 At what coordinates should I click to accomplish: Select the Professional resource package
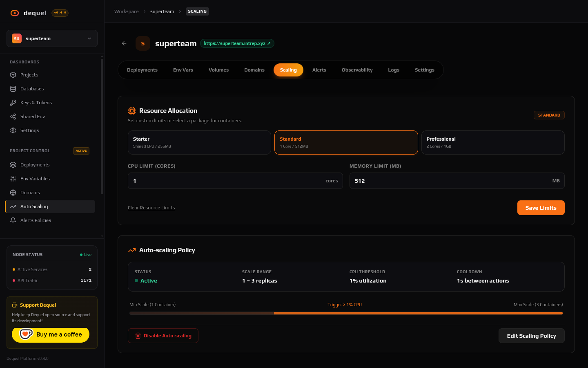click(x=493, y=142)
